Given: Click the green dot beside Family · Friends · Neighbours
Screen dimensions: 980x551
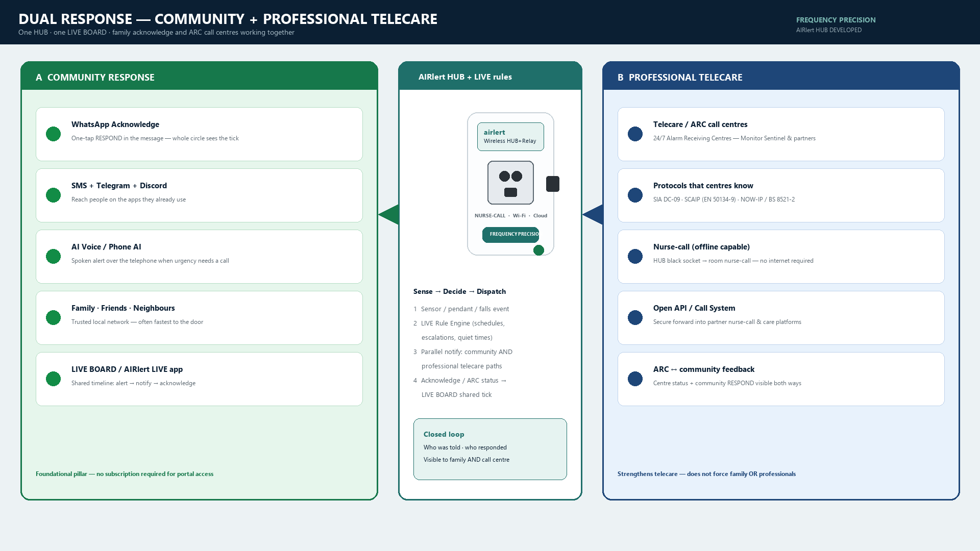Looking at the screenshot, I should click(x=53, y=318).
